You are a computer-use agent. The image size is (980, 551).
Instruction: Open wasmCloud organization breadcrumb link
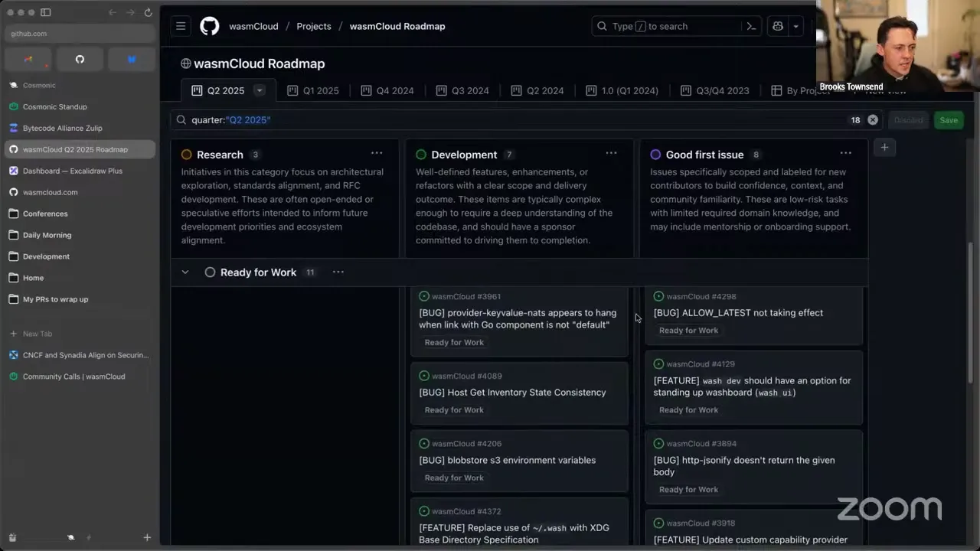[x=253, y=26]
